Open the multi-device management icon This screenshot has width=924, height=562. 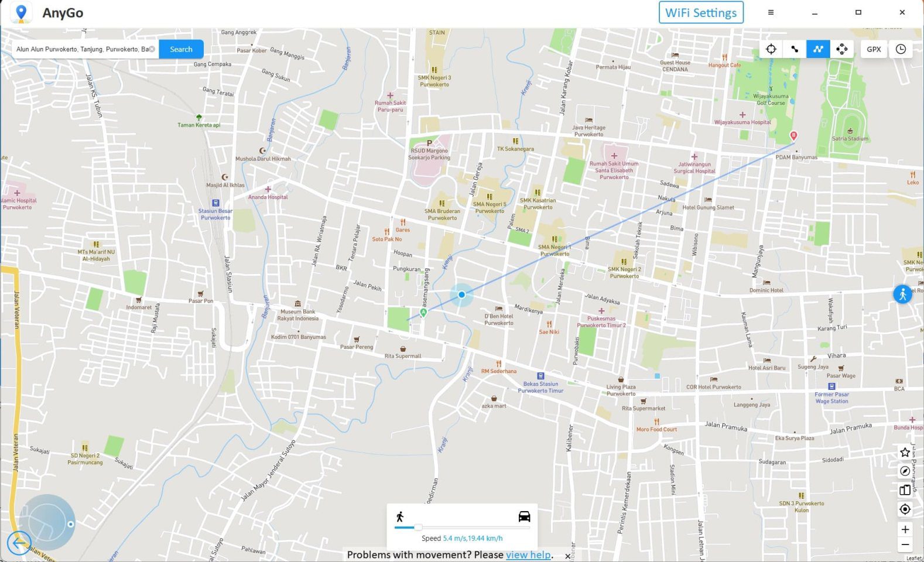coord(905,490)
